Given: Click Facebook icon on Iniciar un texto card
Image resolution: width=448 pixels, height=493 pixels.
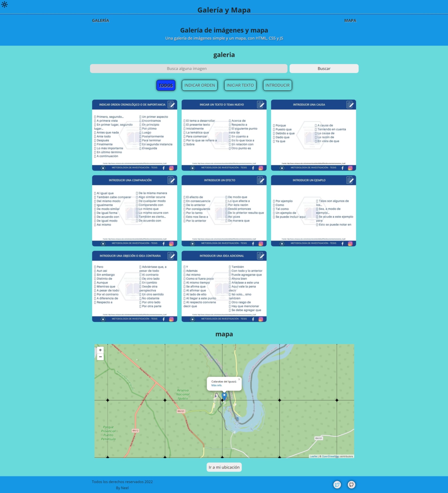Looking at the screenshot, I should (x=253, y=168).
